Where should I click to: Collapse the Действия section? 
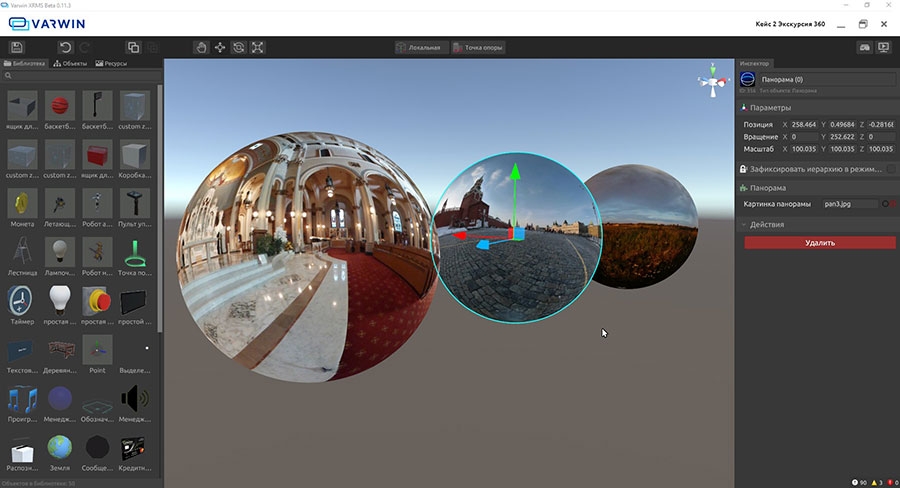point(743,224)
